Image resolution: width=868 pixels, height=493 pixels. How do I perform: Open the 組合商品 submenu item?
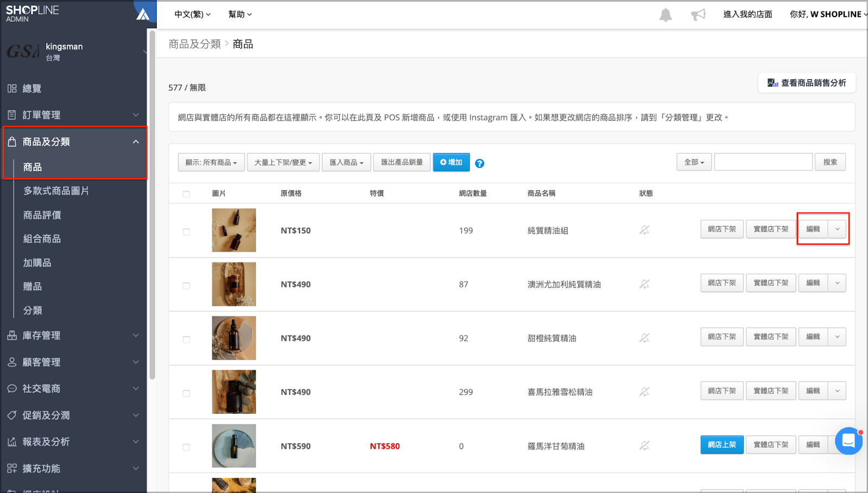[x=42, y=239]
